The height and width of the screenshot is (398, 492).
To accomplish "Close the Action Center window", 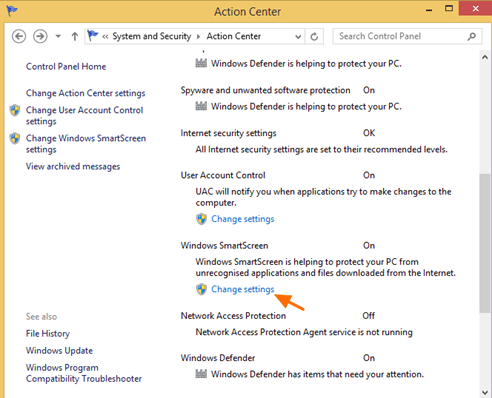I will tap(475, 8).
